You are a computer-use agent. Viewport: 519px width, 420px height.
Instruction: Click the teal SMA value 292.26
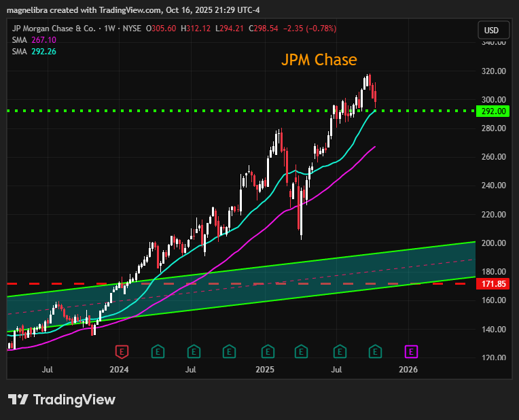pyautogui.click(x=43, y=52)
